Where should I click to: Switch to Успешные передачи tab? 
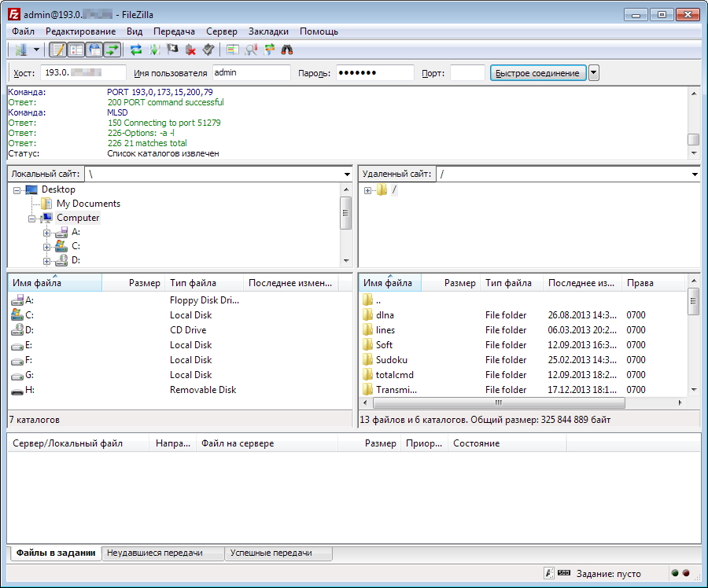tap(271, 553)
